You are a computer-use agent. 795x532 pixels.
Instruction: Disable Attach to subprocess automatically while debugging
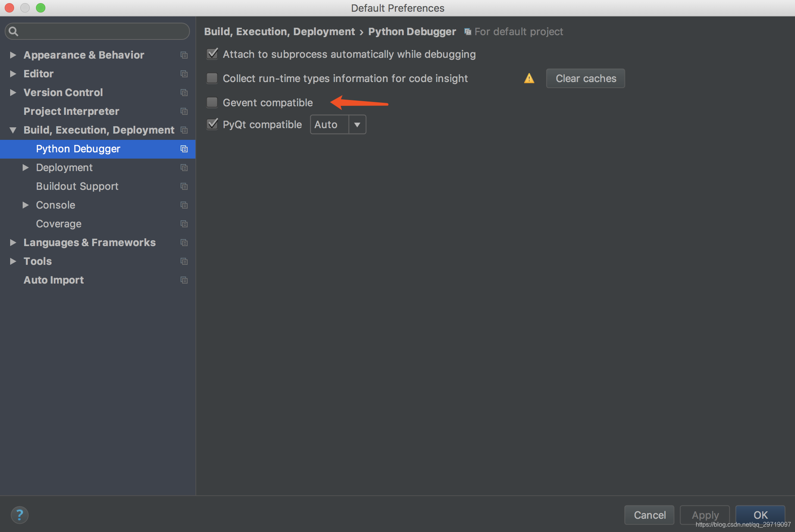(x=212, y=54)
